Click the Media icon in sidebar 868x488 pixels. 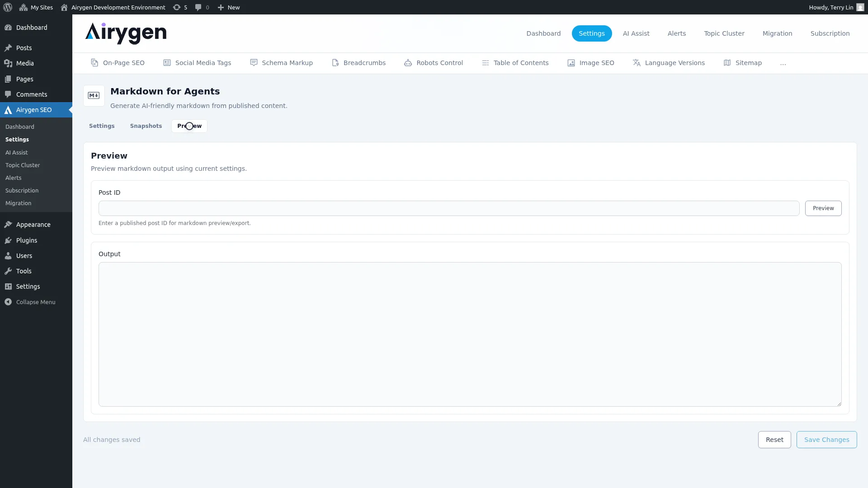[8, 63]
